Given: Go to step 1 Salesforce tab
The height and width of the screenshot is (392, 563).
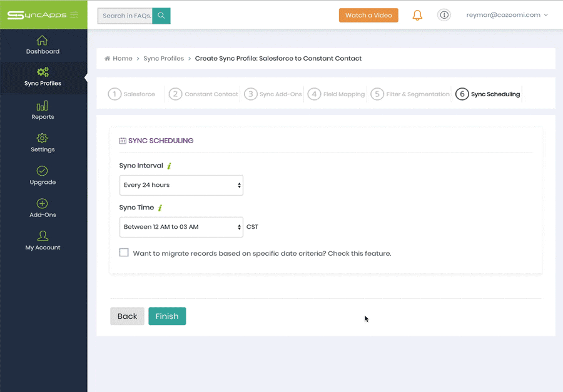Looking at the screenshot, I should coord(132,94).
